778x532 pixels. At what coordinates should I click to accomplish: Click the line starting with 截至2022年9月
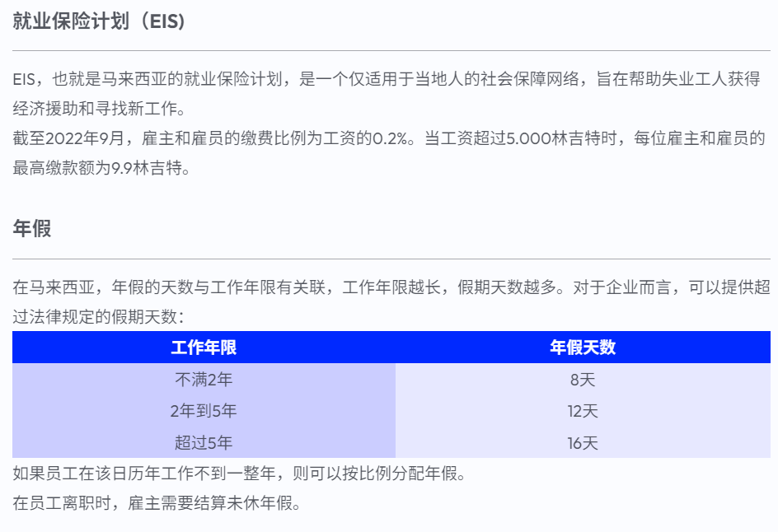[x=389, y=138]
